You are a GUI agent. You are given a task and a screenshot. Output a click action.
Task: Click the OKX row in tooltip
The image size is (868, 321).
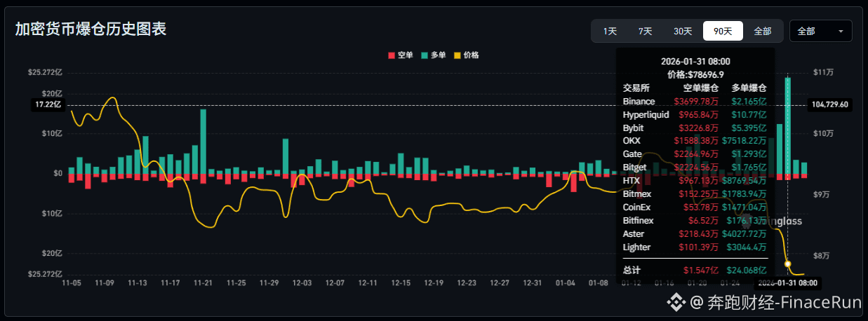tap(695, 141)
